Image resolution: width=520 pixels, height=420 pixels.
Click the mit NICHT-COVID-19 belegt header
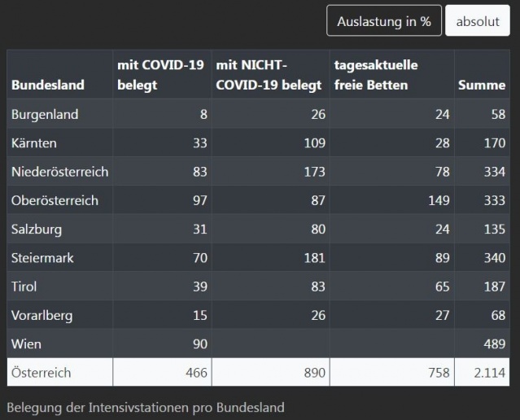[x=269, y=75]
